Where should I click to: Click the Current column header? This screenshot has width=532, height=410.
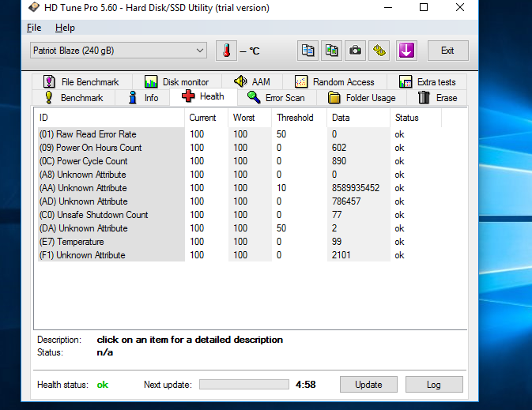pos(206,118)
